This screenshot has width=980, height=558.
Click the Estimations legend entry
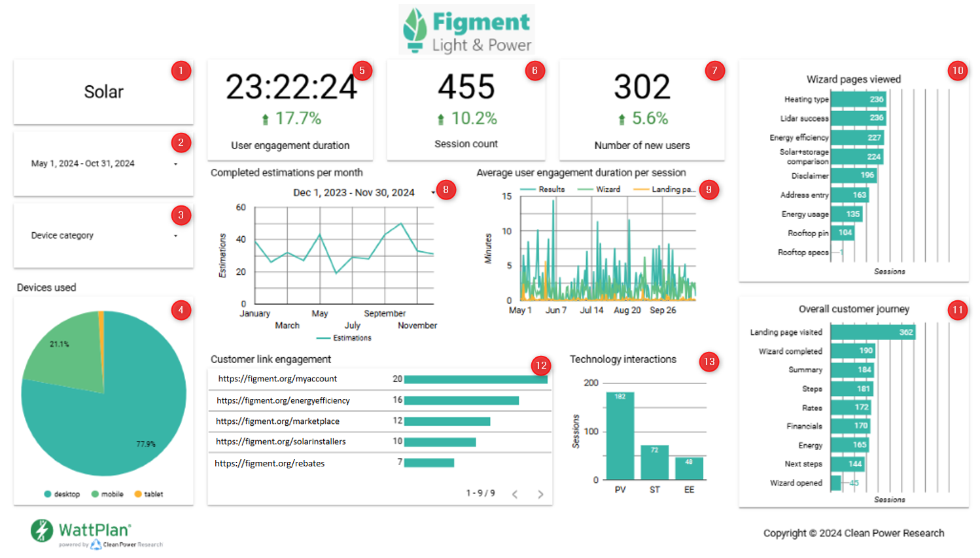point(343,338)
